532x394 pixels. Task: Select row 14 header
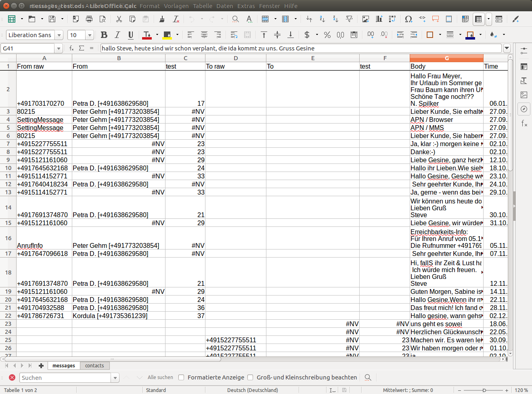pos(8,207)
